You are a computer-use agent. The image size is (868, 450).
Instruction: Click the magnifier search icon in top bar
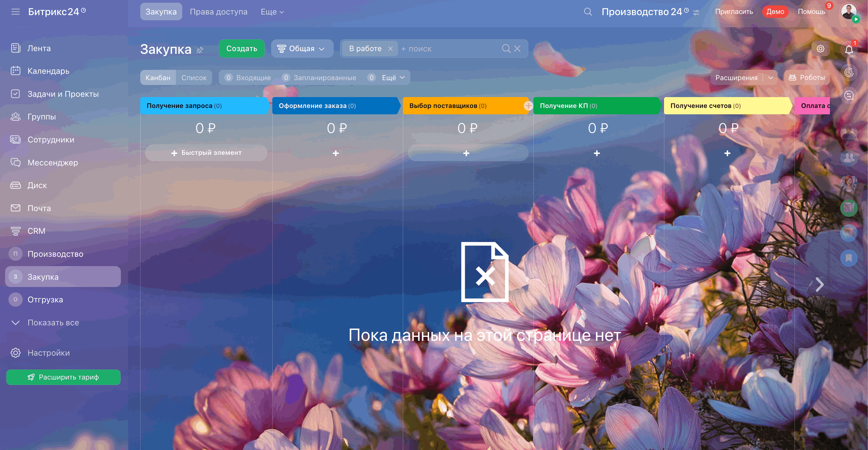[588, 12]
